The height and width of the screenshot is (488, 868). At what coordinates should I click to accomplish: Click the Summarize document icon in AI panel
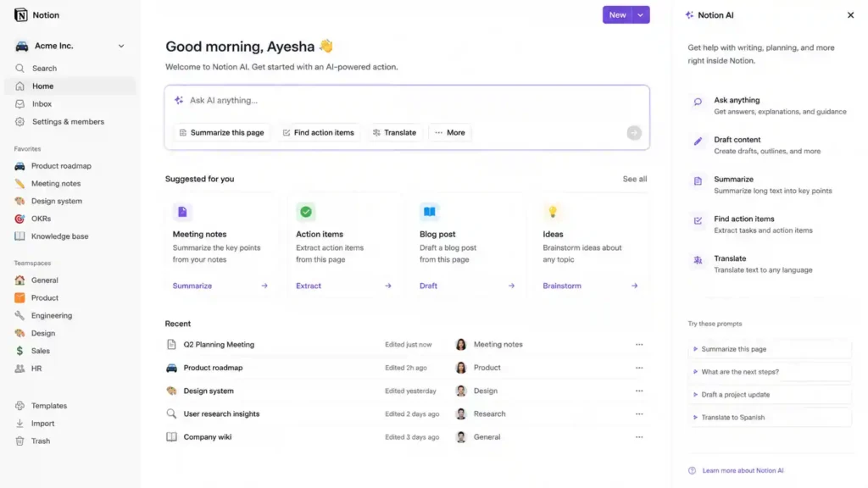pos(698,181)
